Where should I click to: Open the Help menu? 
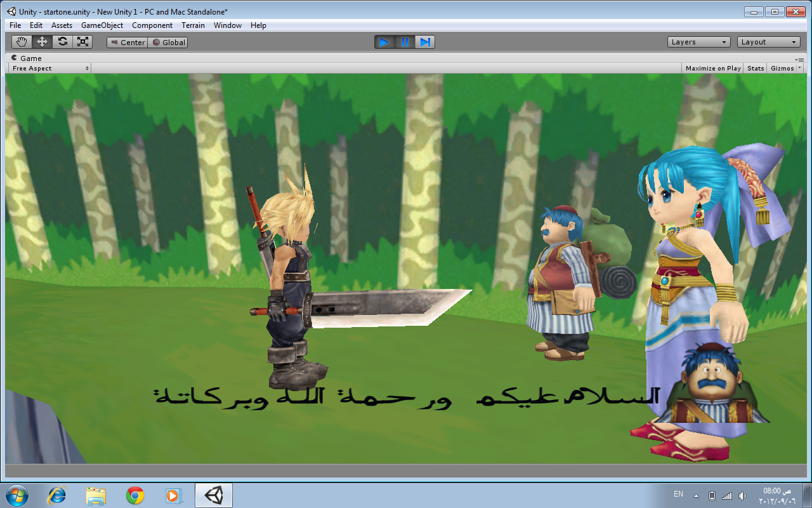[258, 25]
